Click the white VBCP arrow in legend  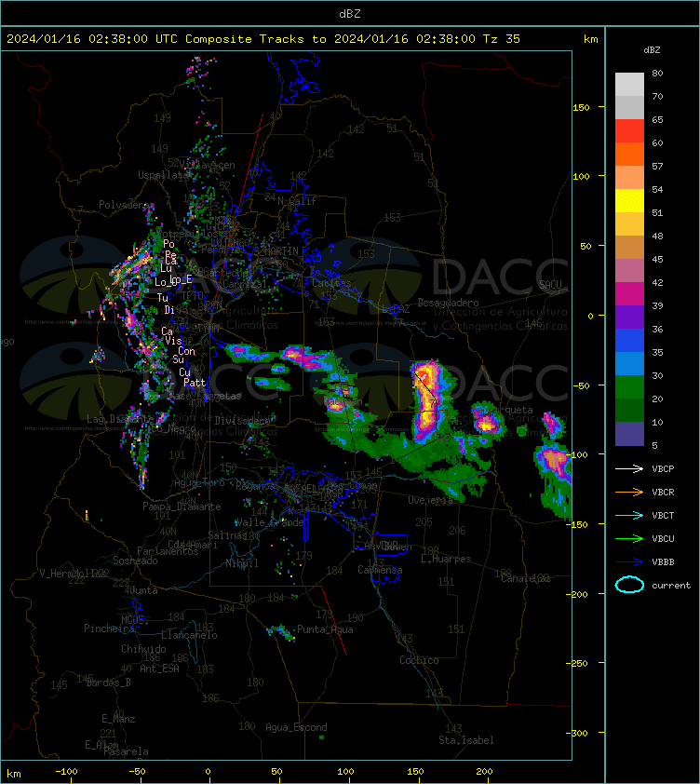[629, 468]
